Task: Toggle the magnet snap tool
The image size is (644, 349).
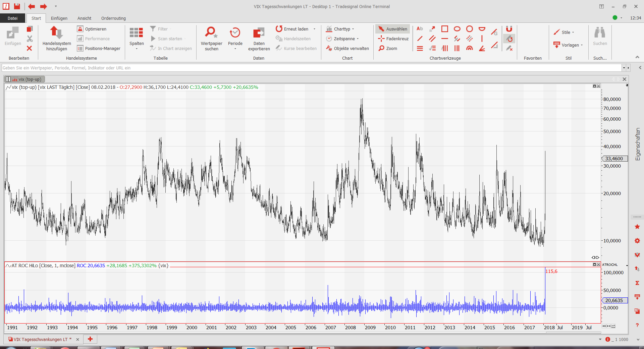Action: pos(509,29)
